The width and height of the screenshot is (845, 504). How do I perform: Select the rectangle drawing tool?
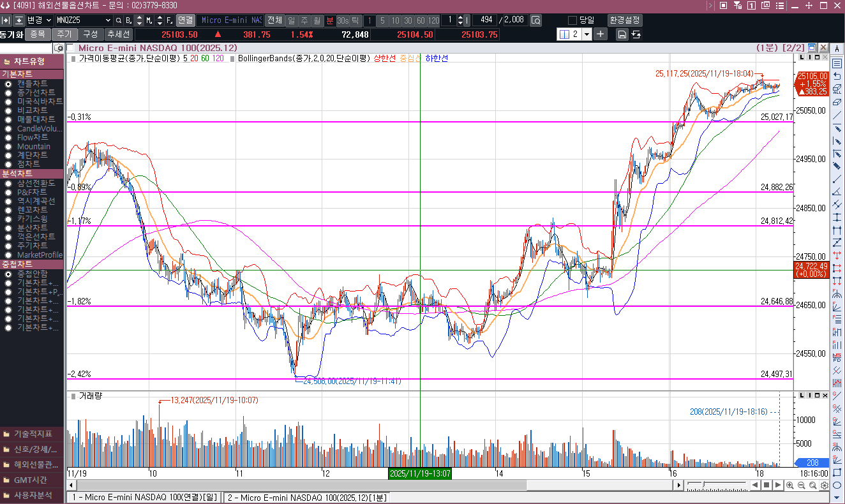point(837,472)
